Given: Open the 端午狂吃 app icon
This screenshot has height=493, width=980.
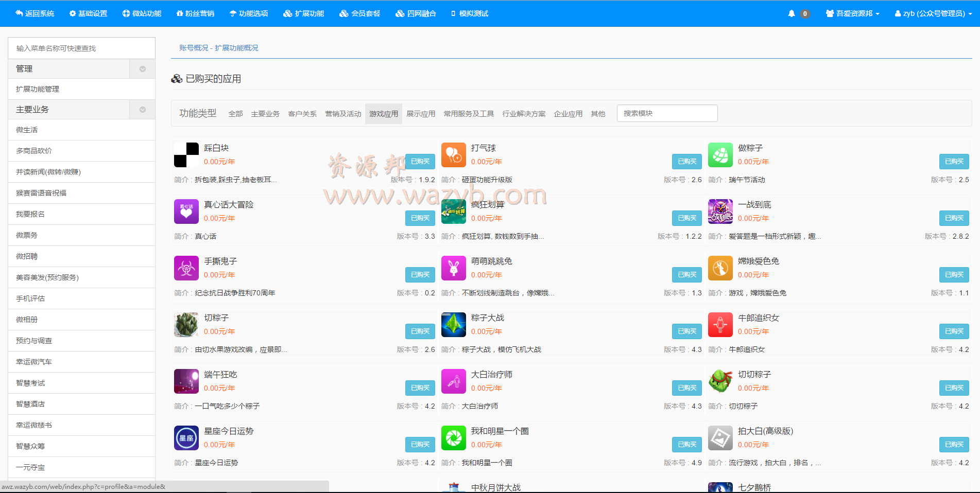Looking at the screenshot, I should point(186,381).
